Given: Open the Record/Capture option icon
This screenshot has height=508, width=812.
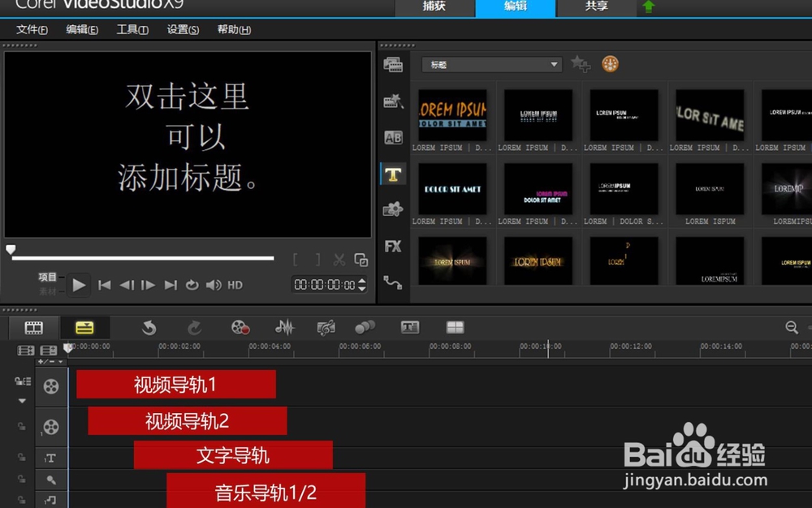Looking at the screenshot, I should tap(240, 328).
